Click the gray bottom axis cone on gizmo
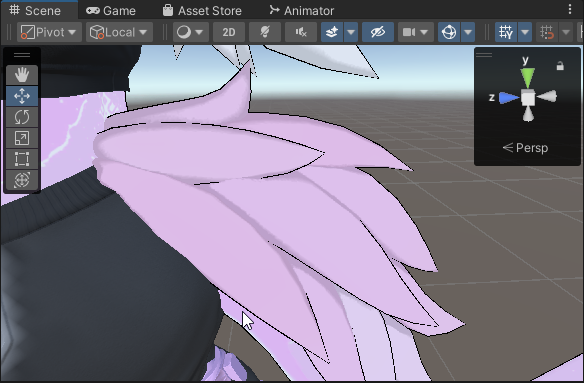The image size is (584, 383). coord(528,114)
